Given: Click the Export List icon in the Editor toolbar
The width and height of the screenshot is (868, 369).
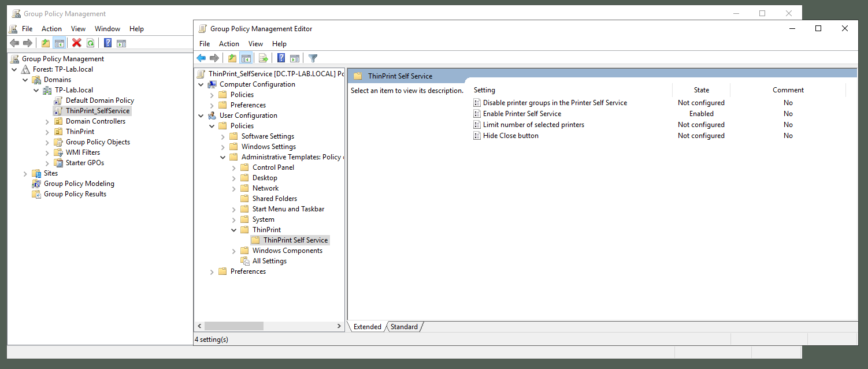Looking at the screenshot, I should click(x=264, y=58).
